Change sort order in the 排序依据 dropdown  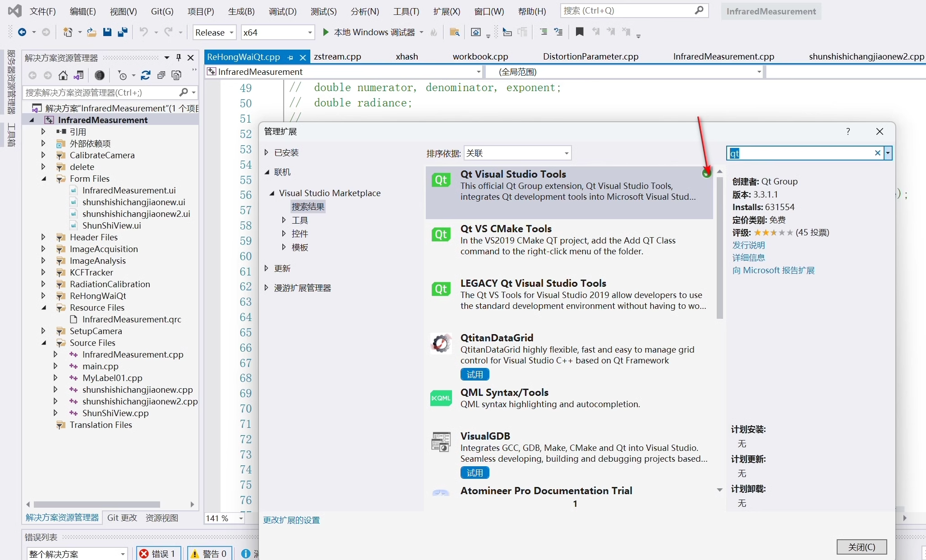pyautogui.click(x=564, y=153)
